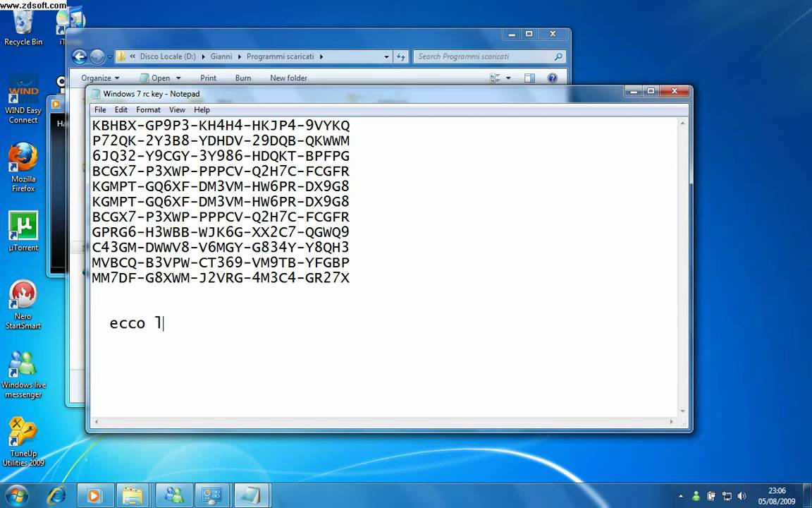Go back in the Explorer window
Viewport: 812px width, 508px height.
tap(79, 56)
